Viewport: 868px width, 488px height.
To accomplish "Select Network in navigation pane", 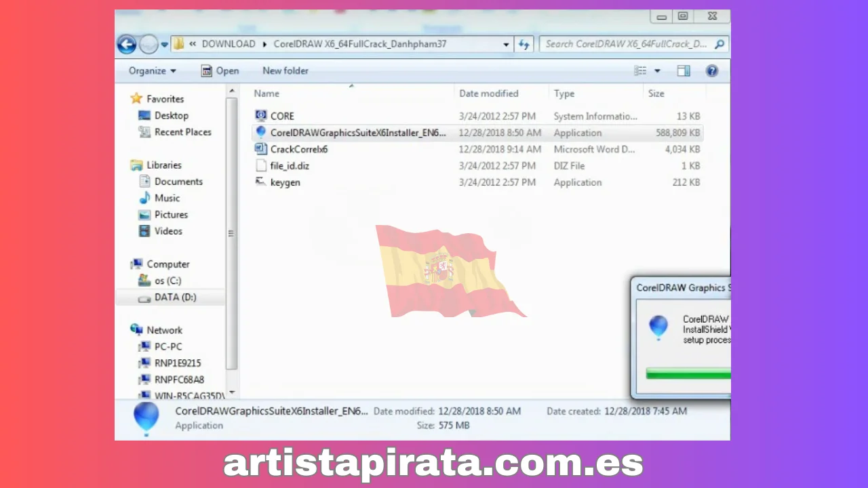I will pyautogui.click(x=164, y=330).
